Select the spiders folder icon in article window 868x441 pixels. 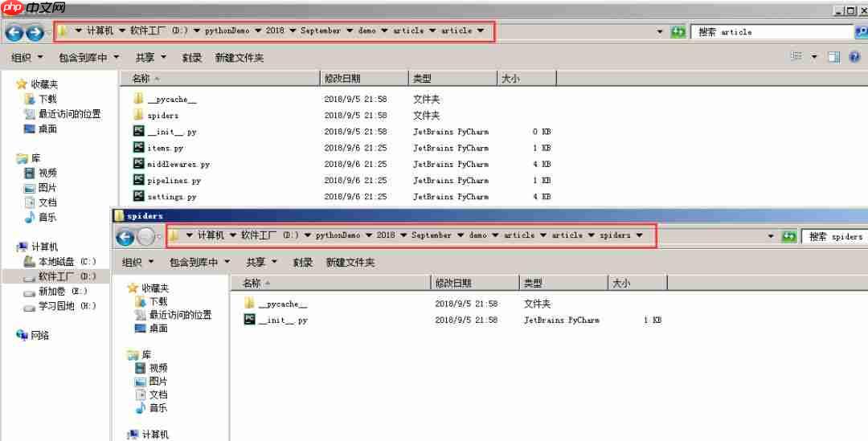point(138,115)
